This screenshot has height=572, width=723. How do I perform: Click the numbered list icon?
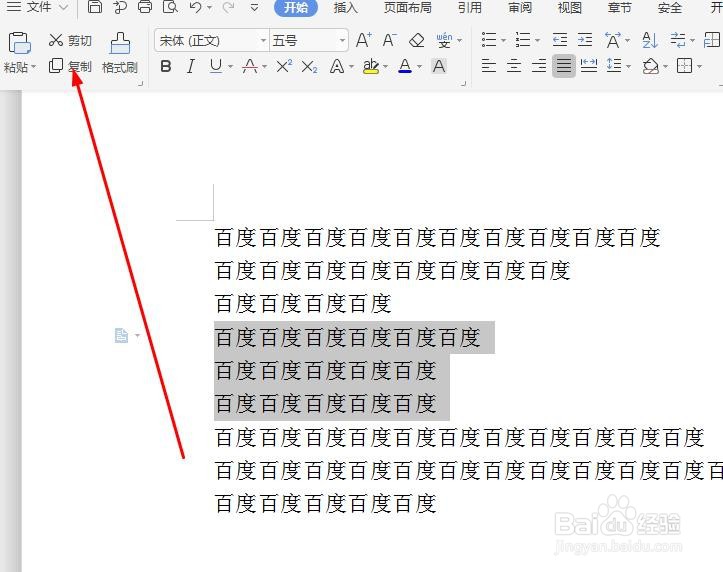click(523, 40)
